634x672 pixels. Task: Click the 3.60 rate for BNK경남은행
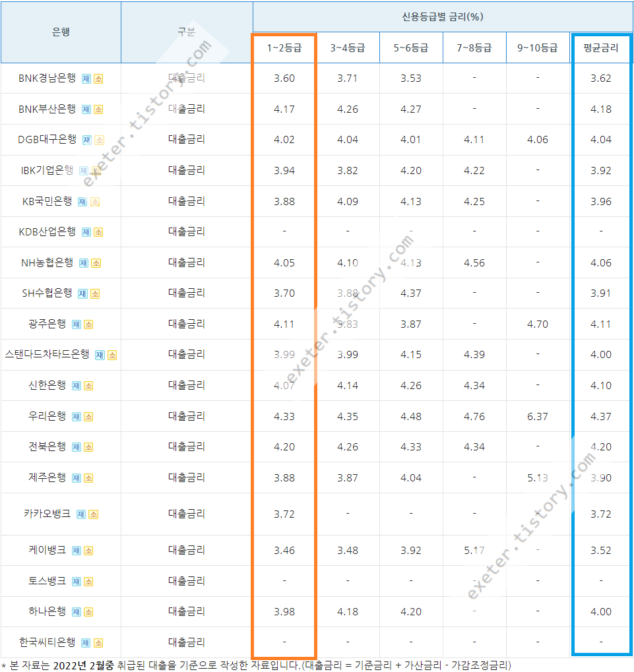284,78
